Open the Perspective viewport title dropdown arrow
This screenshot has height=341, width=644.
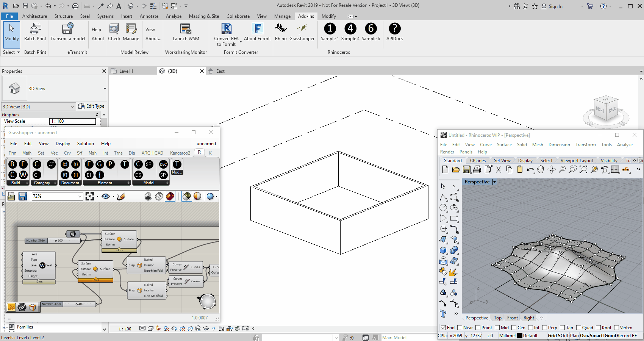pyautogui.click(x=494, y=182)
